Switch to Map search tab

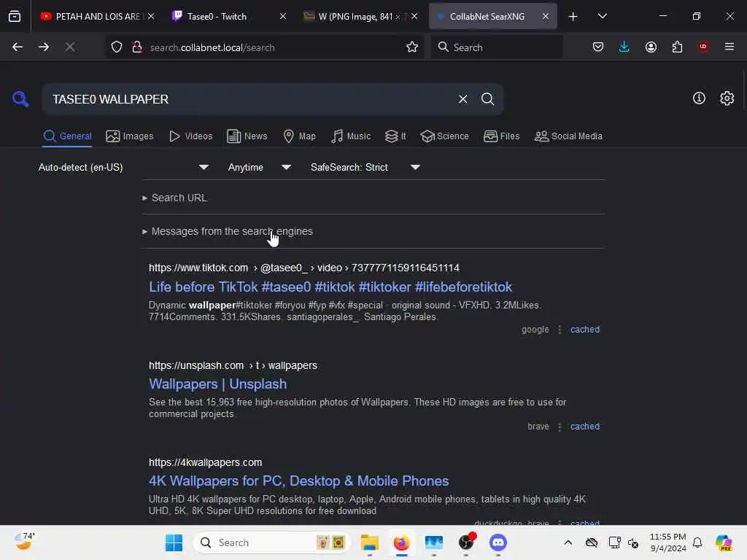[299, 136]
